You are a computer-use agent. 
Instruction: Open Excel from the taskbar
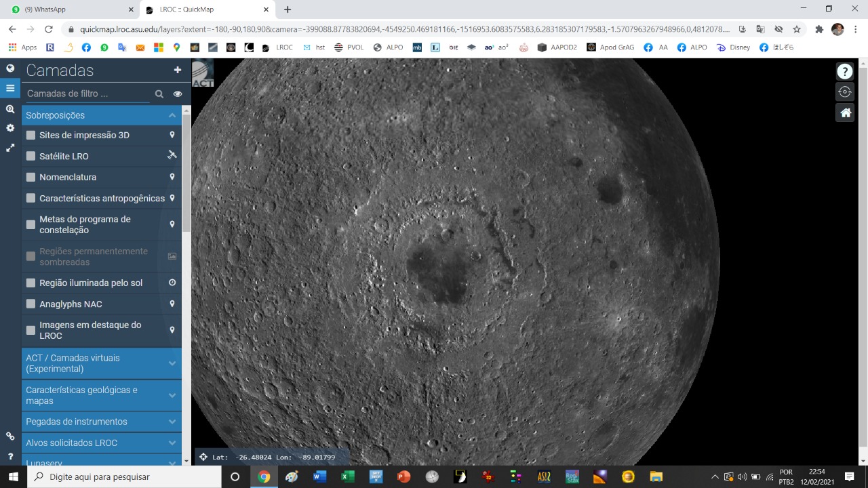(x=347, y=476)
